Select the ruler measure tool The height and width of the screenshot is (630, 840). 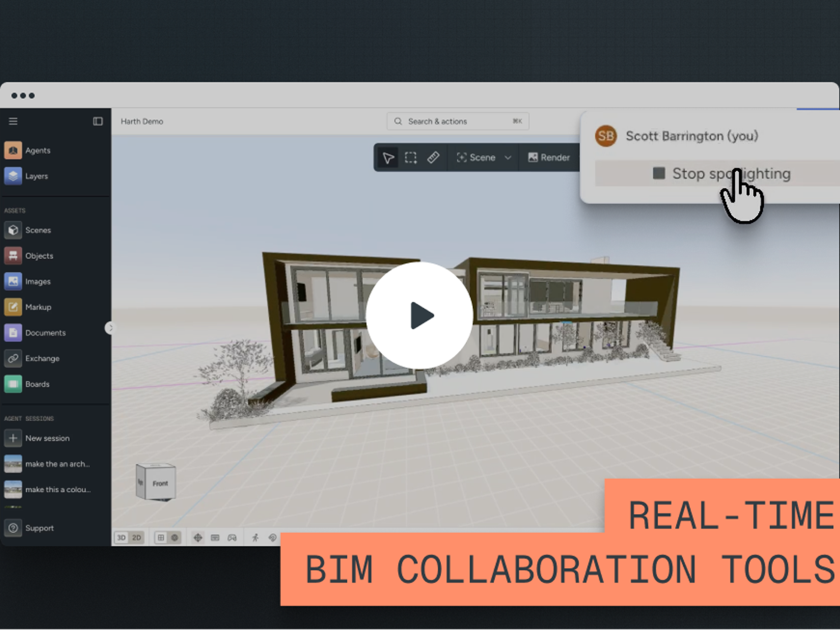(x=433, y=157)
